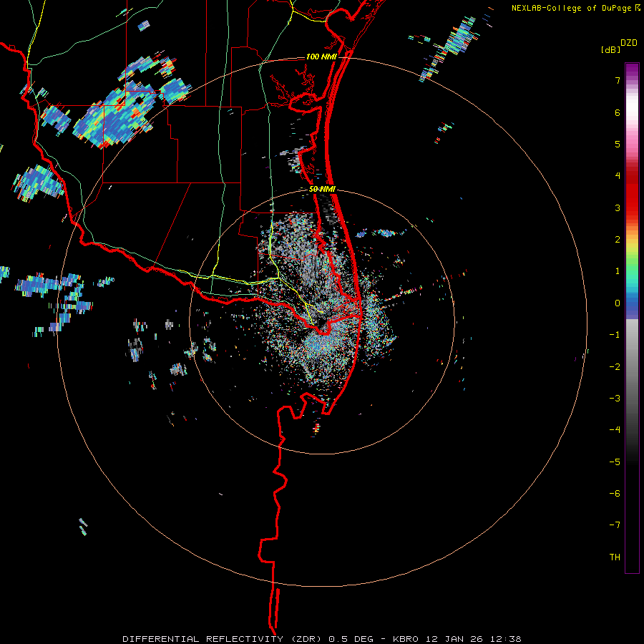Click the 6 value on the scale
The width and height of the screenshot is (644, 644).
618,112
